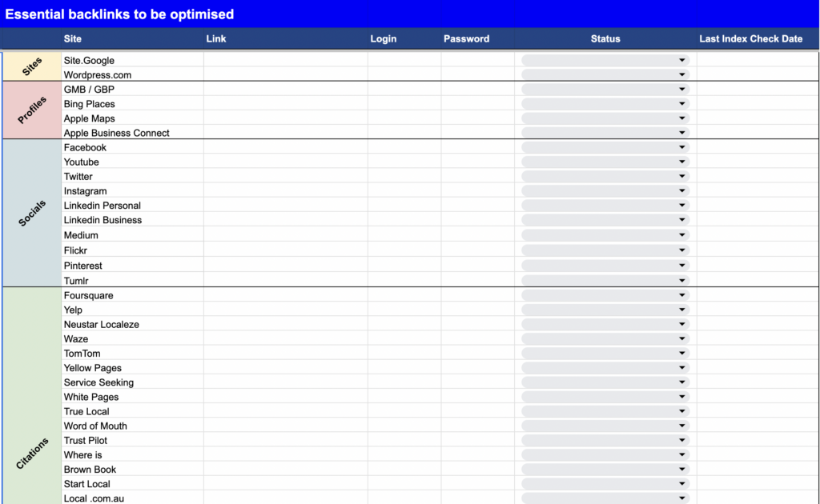This screenshot has width=820, height=504.
Task: Select the yellow Sites category cell
Action: (x=32, y=66)
